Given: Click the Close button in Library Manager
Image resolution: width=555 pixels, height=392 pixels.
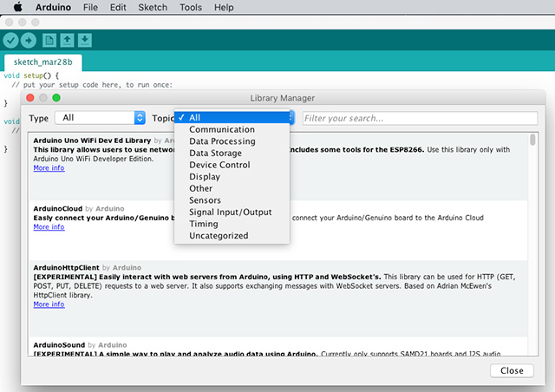Looking at the screenshot, I should (x=512, y=370).
